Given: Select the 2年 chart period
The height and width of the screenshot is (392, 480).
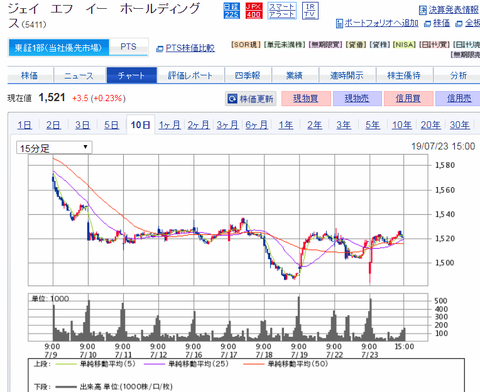Looking at the screenshot, I should pos(314,125).
